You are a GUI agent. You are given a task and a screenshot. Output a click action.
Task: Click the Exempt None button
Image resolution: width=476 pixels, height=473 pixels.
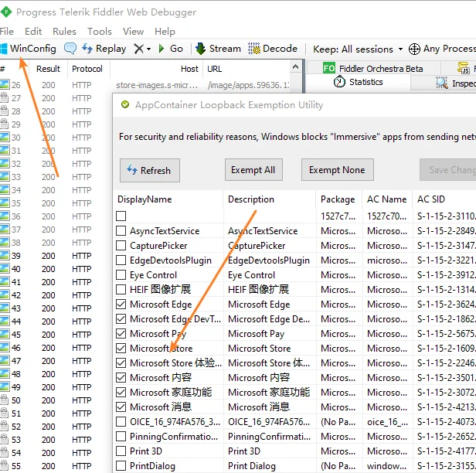(337, 170)
